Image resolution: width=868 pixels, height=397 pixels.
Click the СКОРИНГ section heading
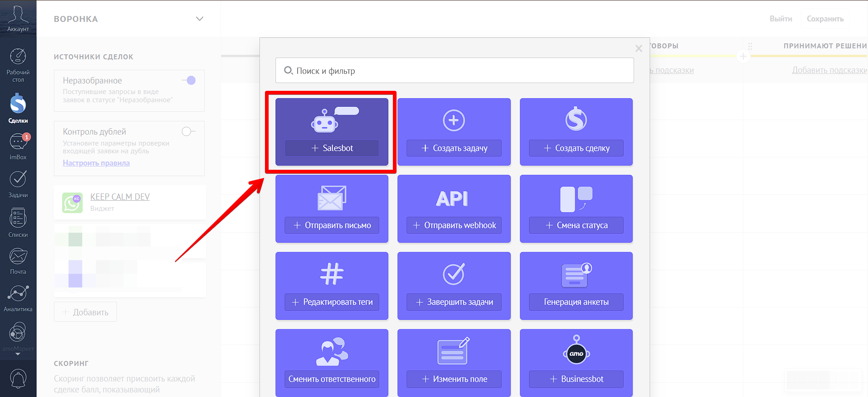(71, 363)
